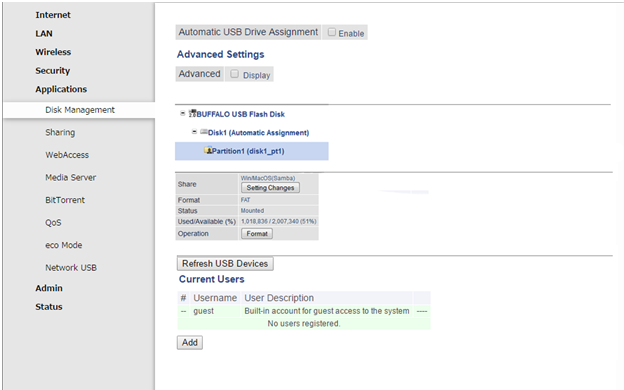Open the Network USB page

(71, 268)
